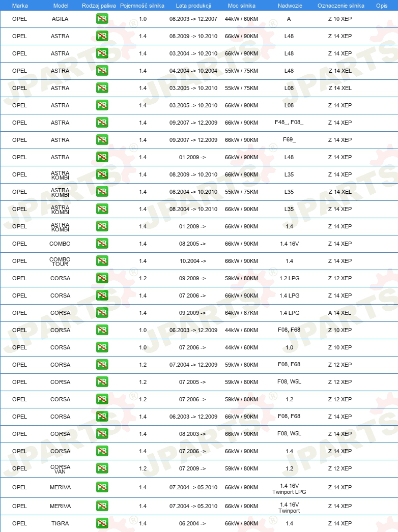Screen dimensions: 398x532
Task: Click the Moc silnika column header
Action: 241,6
